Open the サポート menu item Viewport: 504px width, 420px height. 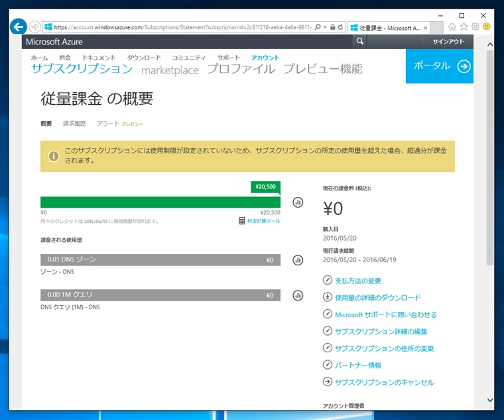(229, 58)
